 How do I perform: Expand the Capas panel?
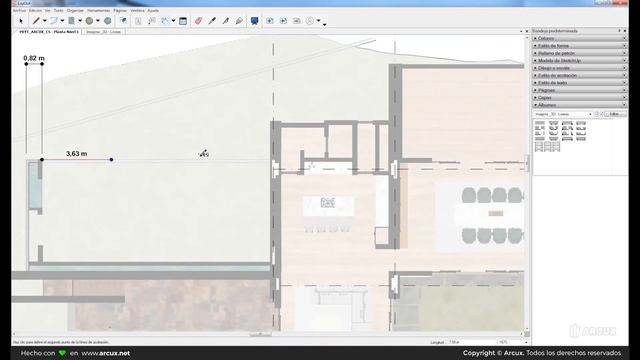coord(580,98)
